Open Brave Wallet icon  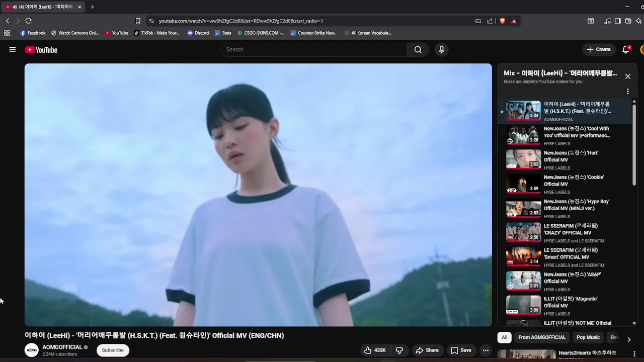[x=628, y=21]
